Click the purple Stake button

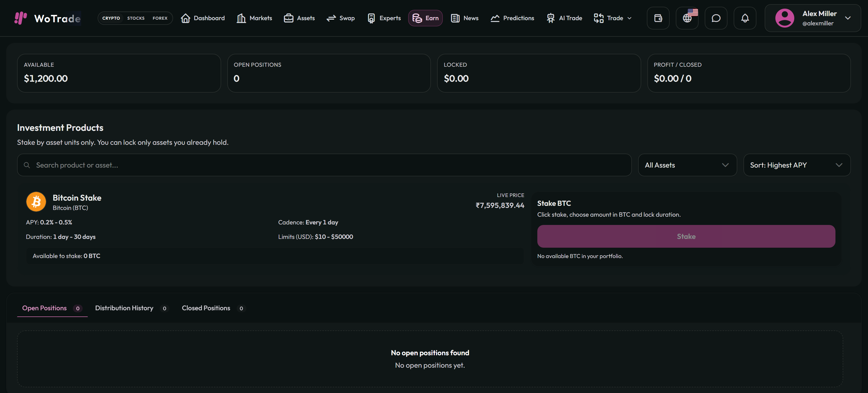coord(686,236)
